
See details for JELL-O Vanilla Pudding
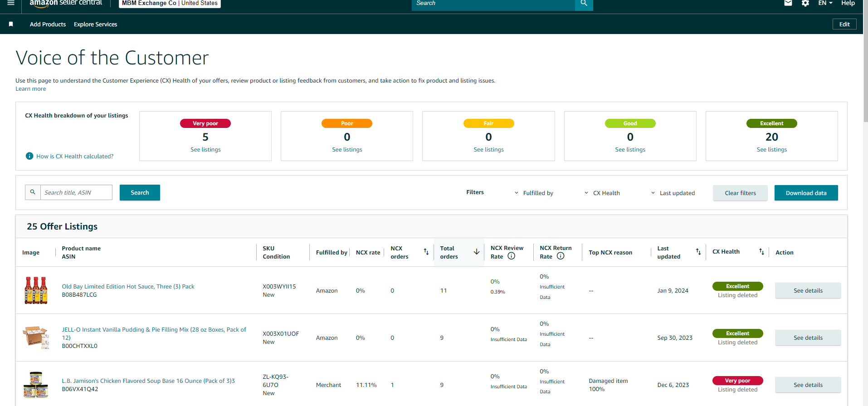pyautogui.click(x=808, y=338)
